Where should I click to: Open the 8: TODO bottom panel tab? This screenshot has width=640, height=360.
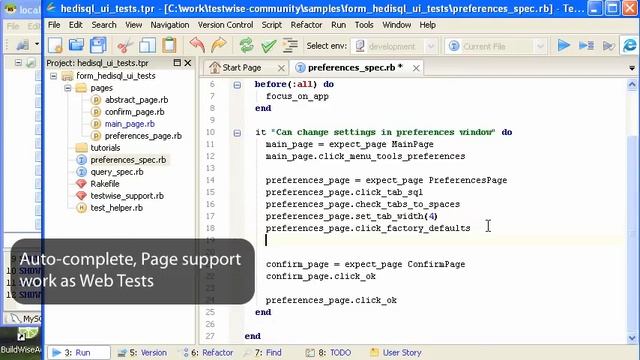point(329,353)
